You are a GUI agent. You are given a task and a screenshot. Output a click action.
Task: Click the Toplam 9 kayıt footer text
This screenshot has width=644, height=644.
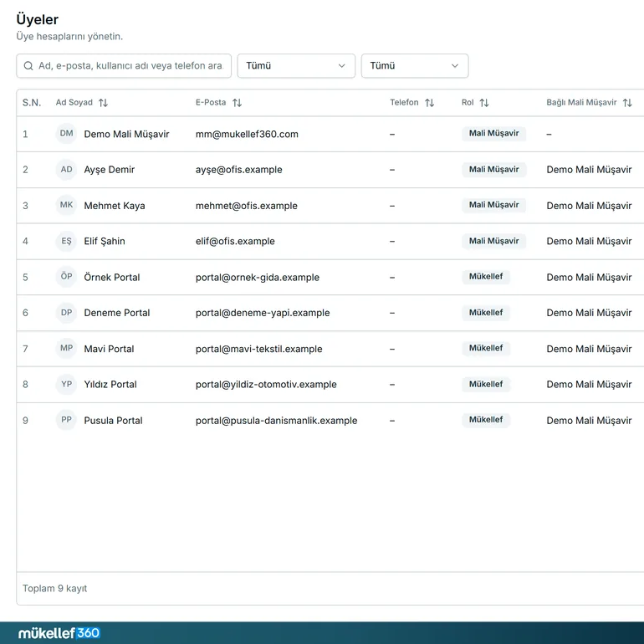coord(54,589)
